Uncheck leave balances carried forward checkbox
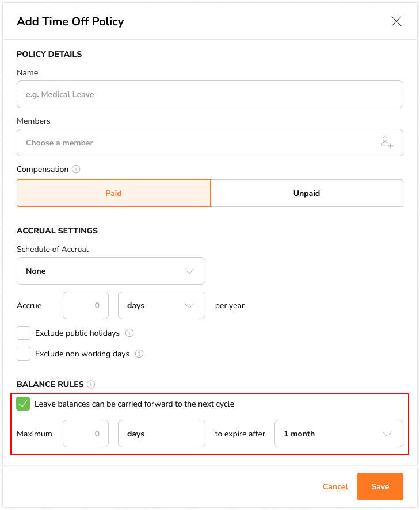The width and height of the screenshot is (420, 510). tap(23, 404)
